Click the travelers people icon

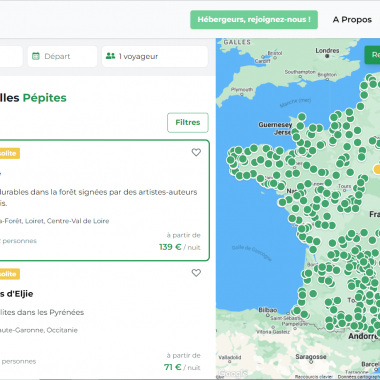pos(110,56)
